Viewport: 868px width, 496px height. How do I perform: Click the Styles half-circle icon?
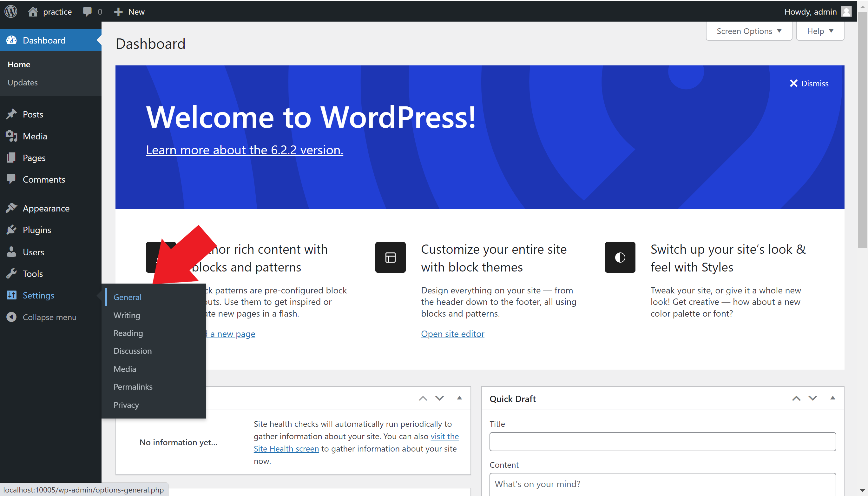tap(620, 257)
